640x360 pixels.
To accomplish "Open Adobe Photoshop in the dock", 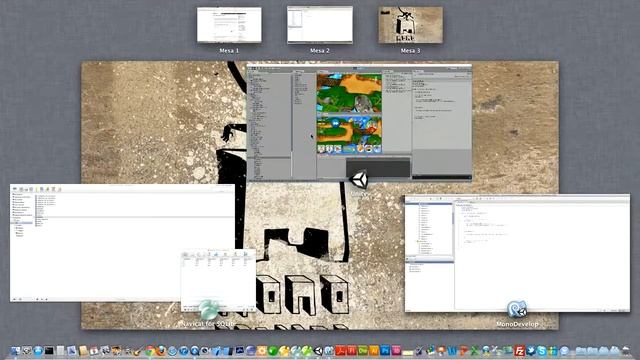I will (x=385, y=350).
